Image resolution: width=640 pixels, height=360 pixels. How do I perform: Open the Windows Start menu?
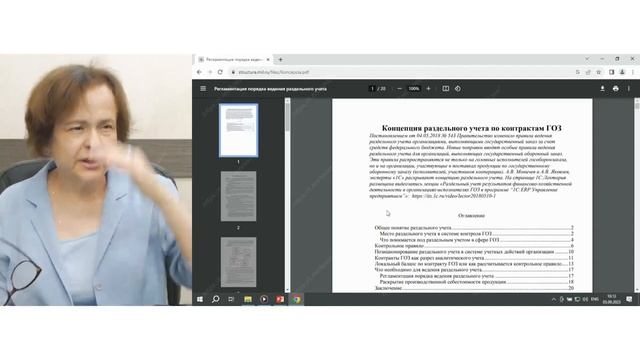(200, 299)
